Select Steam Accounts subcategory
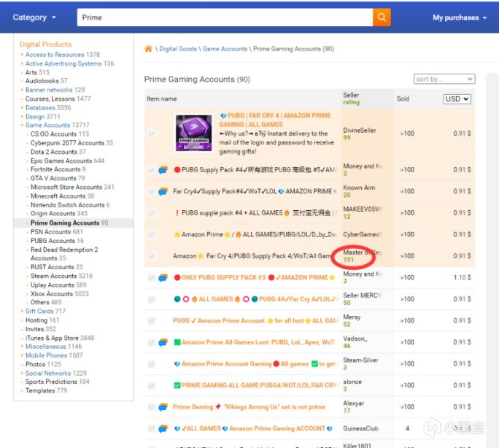The width and height of the screenshot is (499, 448). click(54, 277)
